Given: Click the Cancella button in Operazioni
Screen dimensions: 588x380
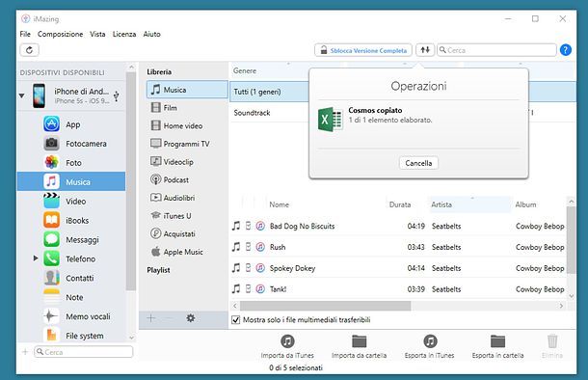Looking at the screenshot, I should [418, 163].
